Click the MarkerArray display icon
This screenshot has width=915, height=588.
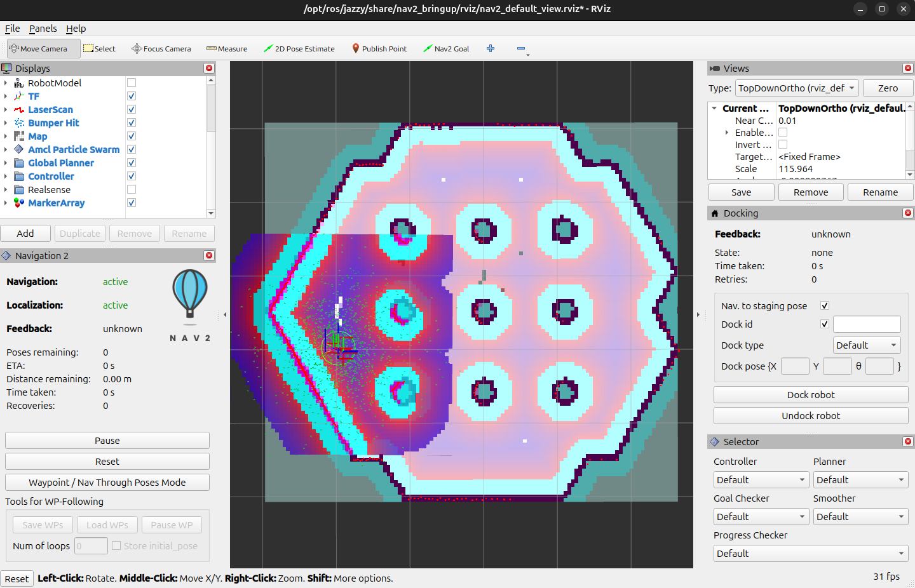pos(19,203)
